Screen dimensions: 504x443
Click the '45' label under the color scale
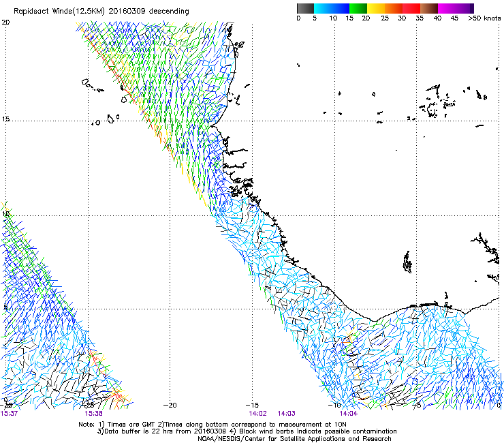[454, 18]
